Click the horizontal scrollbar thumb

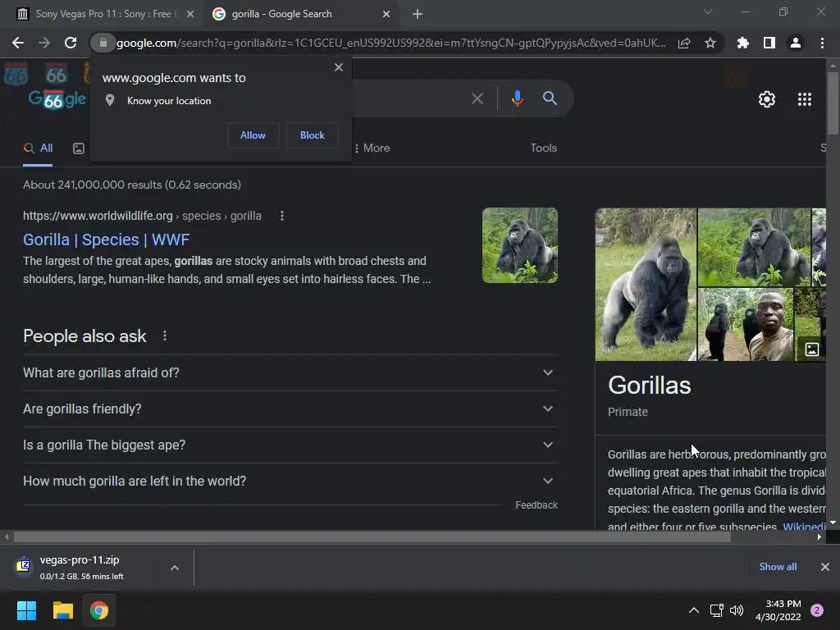(x=372, y=536)
